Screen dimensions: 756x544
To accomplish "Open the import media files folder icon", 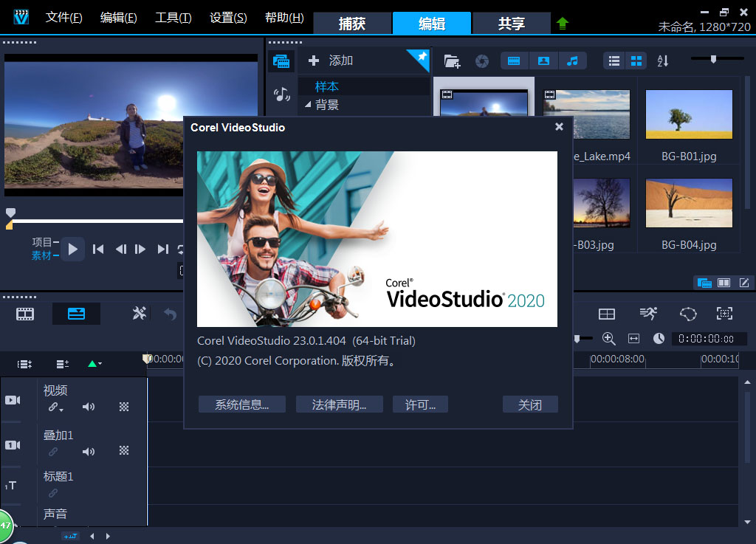I will [452, 61].
